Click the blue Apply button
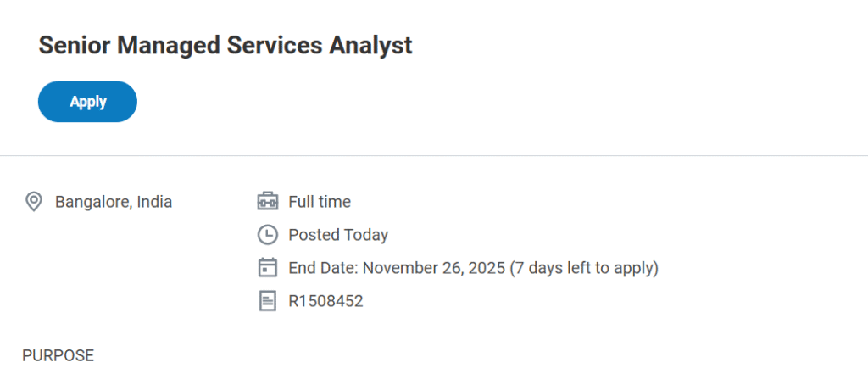The height and width of the screenshot is (385, 868). click(x=87, y=102)
